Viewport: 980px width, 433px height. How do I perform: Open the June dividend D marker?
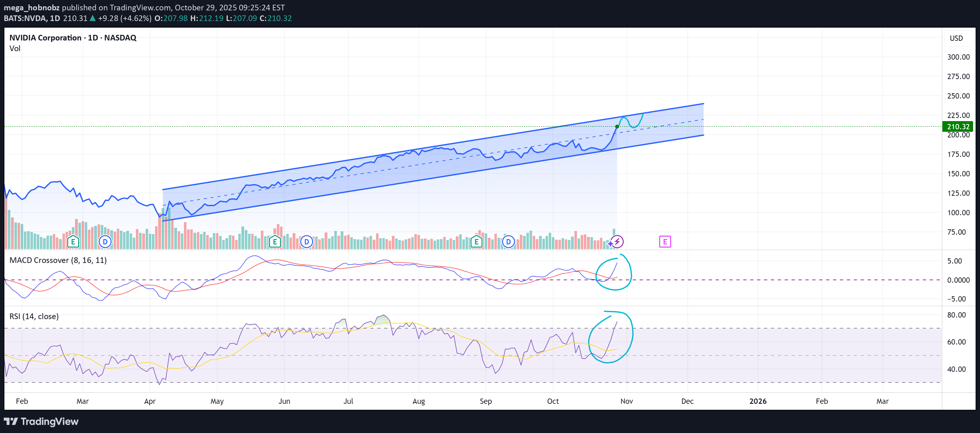coord(307,241)
